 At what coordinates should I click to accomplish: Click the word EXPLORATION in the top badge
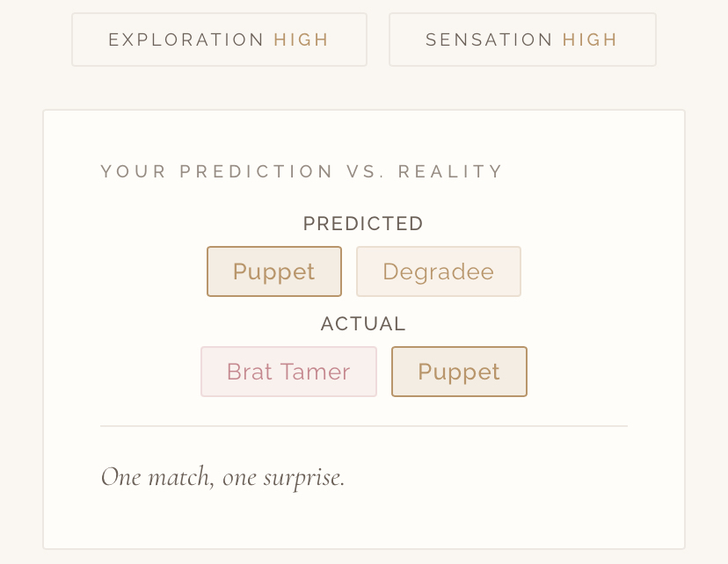pyautogui.click(x=186, y=40)
